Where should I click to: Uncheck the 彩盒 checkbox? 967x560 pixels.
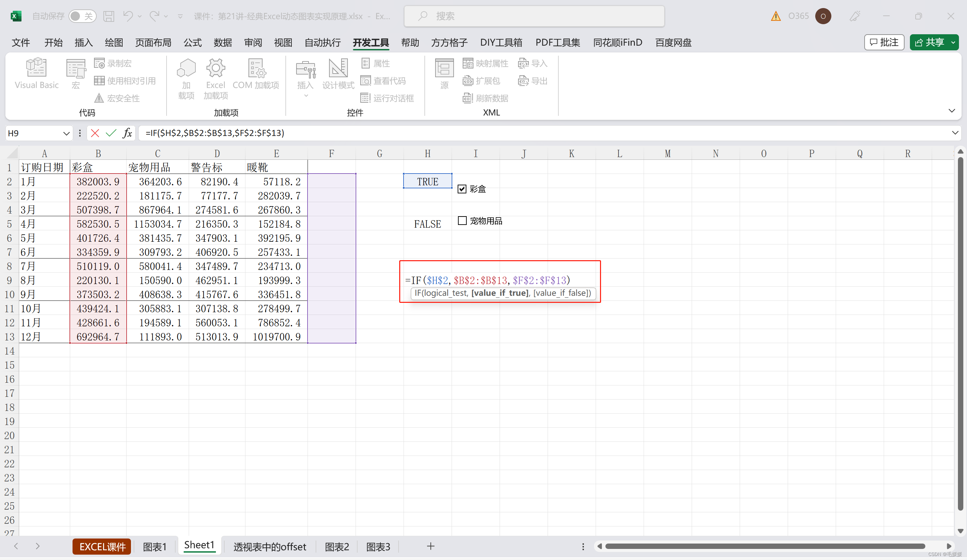click(462, 189)
